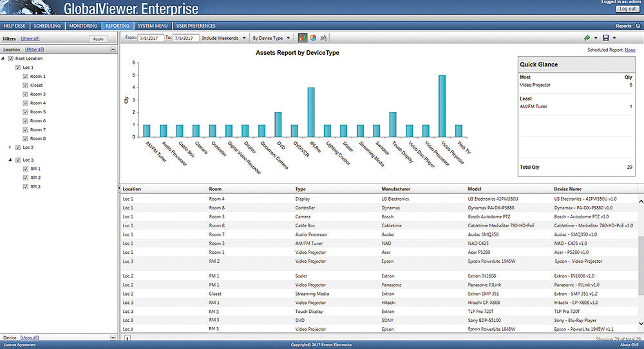This screenshot has height=349, width=644.
Task: Open the help icon beside Reports
Action: click(638, 26)
